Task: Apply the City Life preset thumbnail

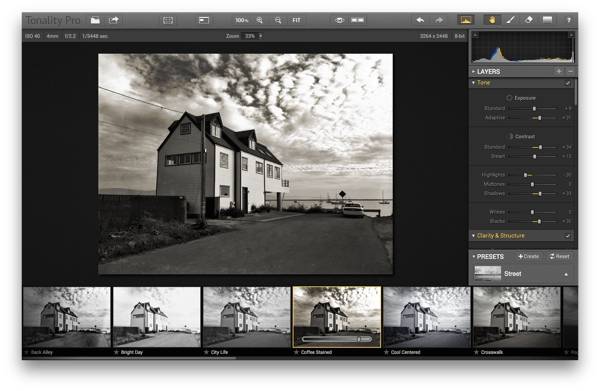Action: click(247, 317)
